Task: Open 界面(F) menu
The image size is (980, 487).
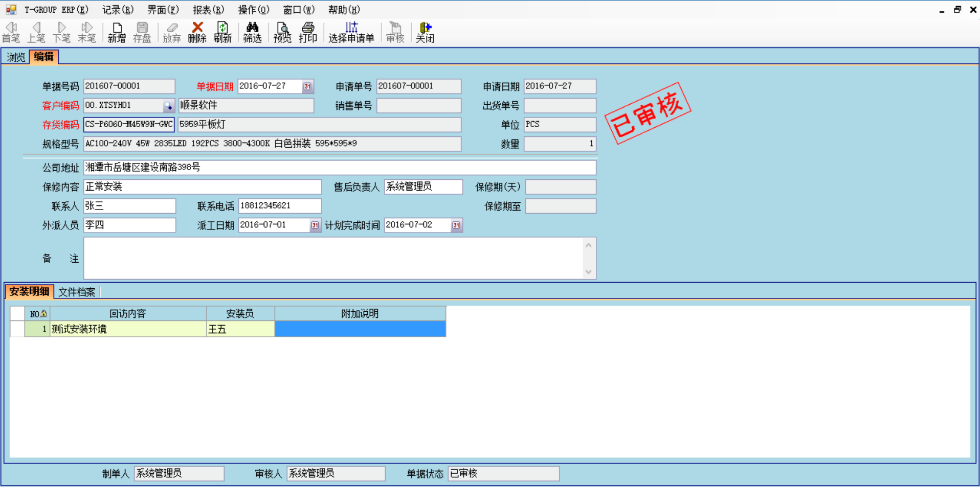Action: [163, 10]
